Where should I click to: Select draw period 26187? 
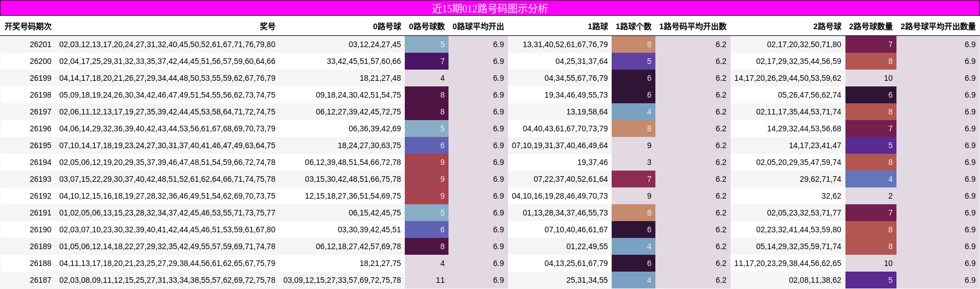(x=40, y=280)
